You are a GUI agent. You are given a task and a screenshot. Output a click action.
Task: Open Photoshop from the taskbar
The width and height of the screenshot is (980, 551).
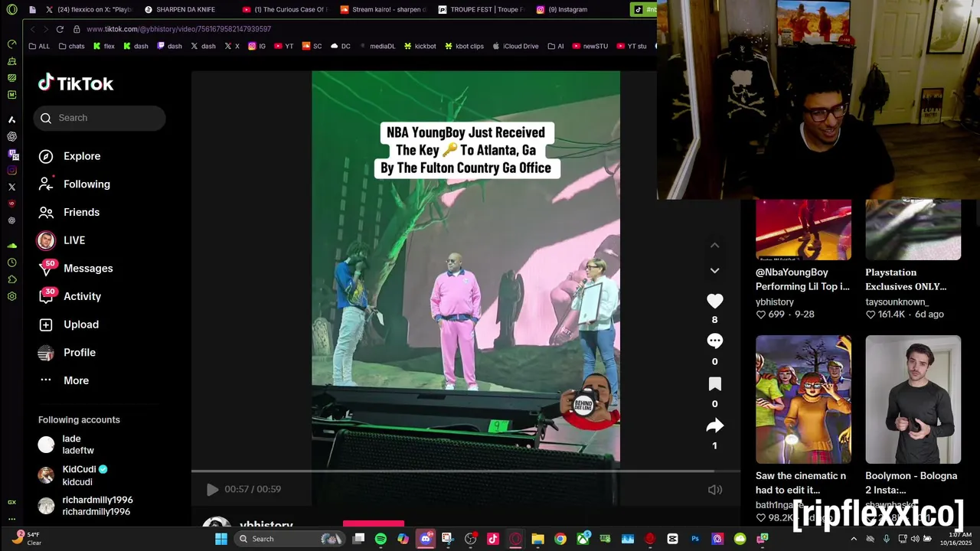point(695,539)
